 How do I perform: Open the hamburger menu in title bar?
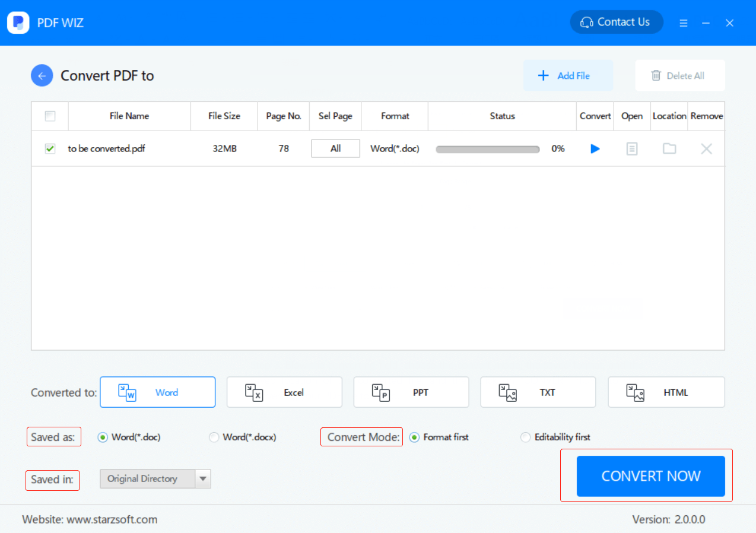click(x=683, y=23)
